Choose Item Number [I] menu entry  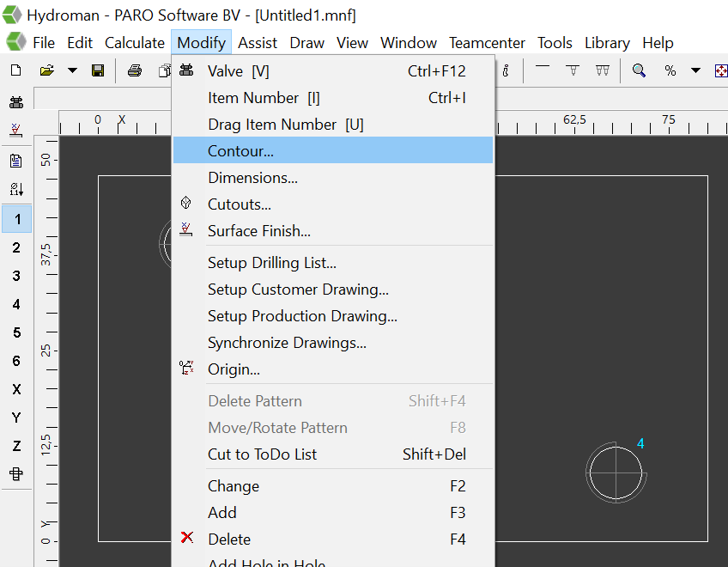coord(333,98)
